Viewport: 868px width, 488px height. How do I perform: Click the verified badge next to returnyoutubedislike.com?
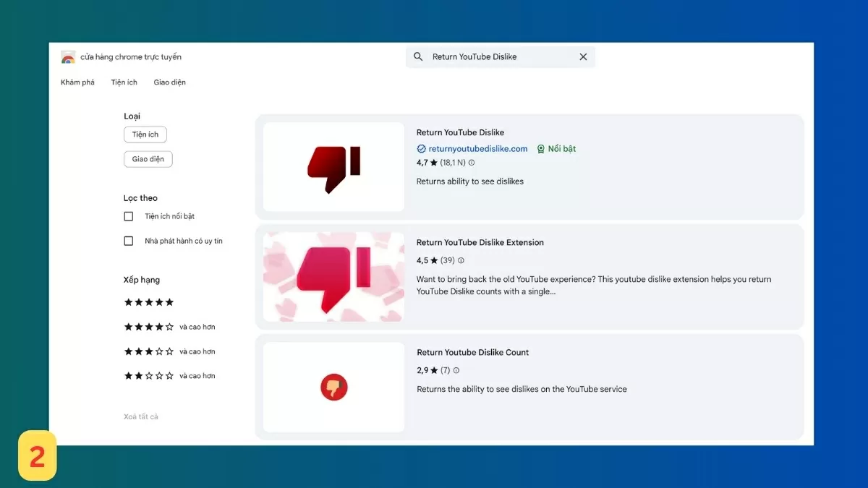(x=422, y=149)
